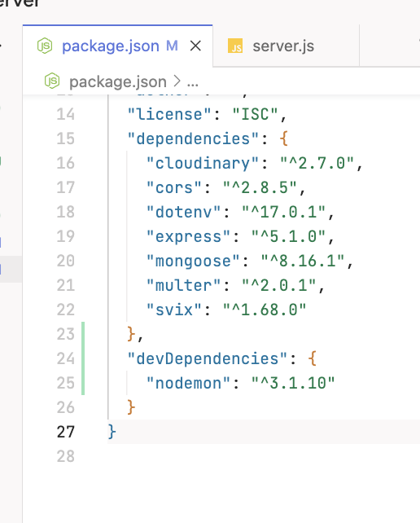Click the "express" dependency name
The width and height of the screenshot is (420, 523).
(188, 237)
